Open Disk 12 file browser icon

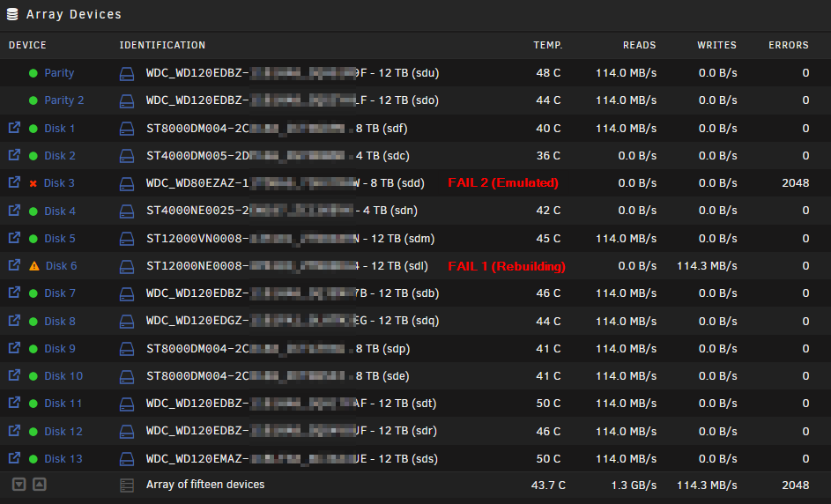14,430
